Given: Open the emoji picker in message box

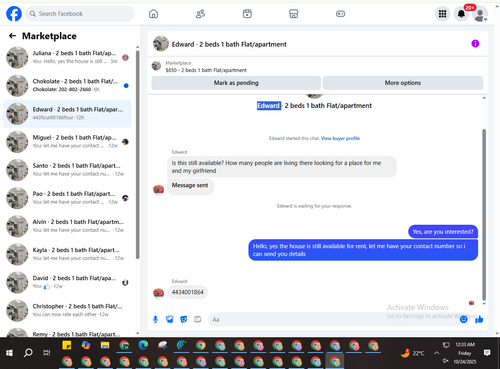Looking at the screenshot, I should click(x=464, y=319).
